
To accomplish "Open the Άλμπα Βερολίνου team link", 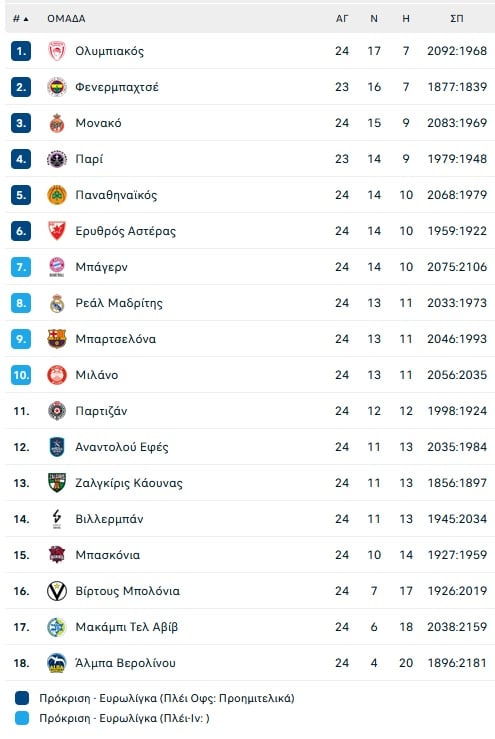I will tap(125, 663).
